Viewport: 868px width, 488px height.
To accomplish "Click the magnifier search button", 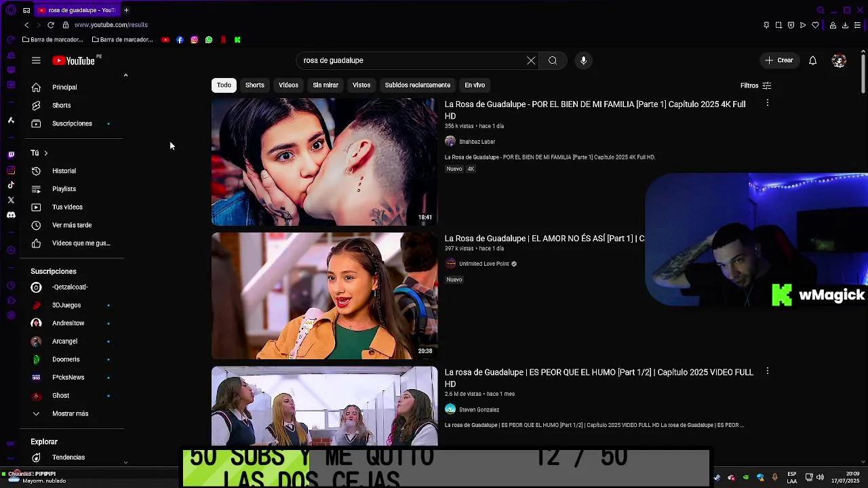I will click(x=553, y=60).
